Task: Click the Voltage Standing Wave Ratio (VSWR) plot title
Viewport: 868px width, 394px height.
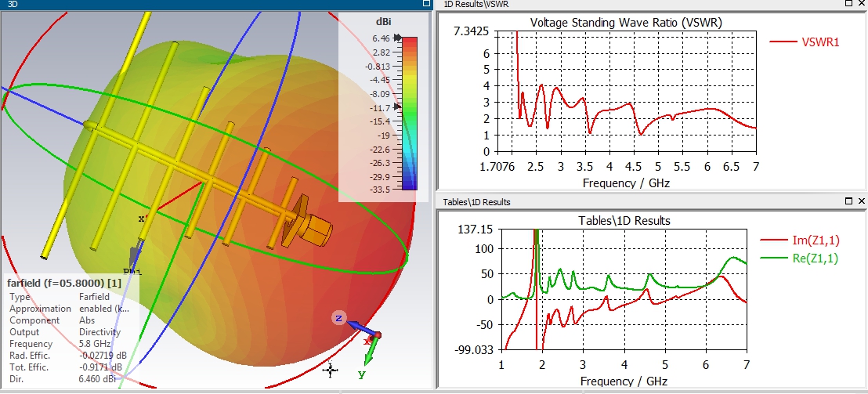Action: [x=626, y=23]
